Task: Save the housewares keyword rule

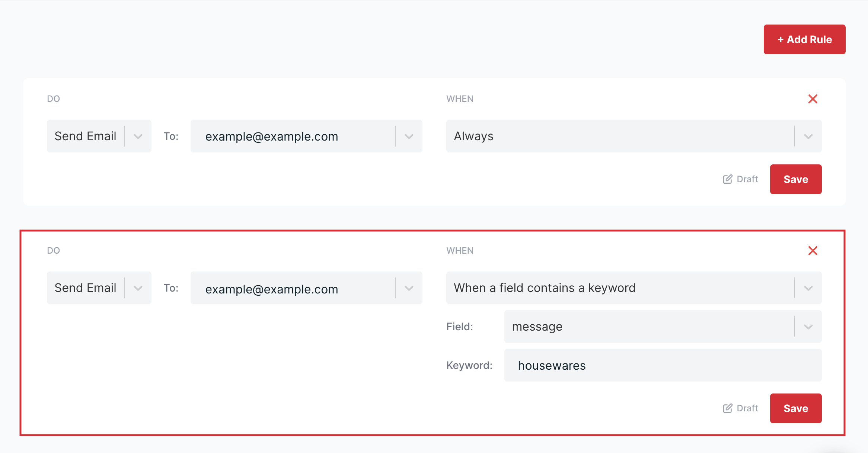Action: click(795, 408)
